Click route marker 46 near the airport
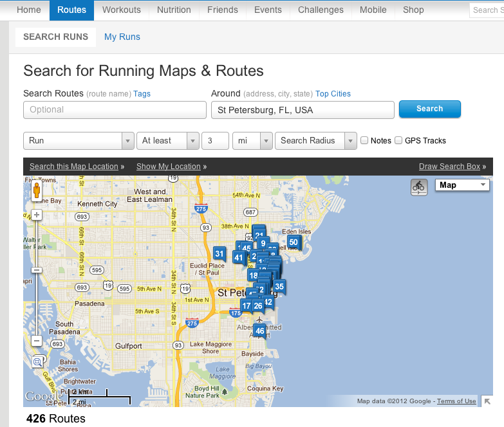 [259, 331]
